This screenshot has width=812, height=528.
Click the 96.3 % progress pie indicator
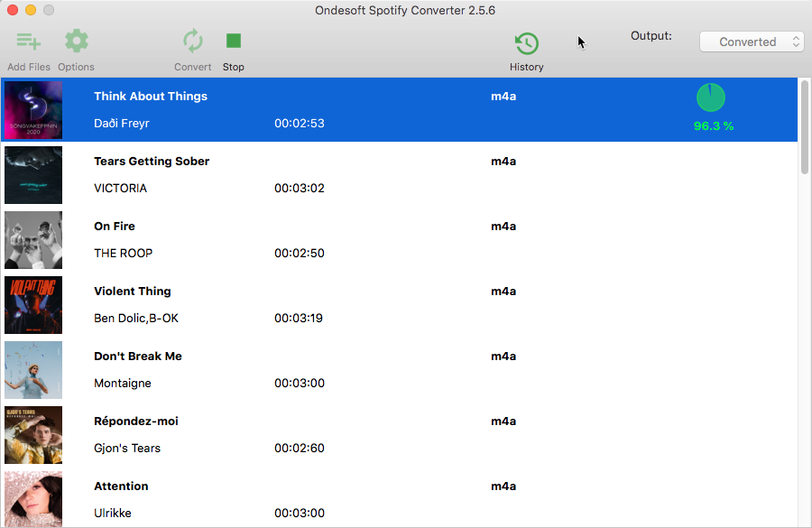(x=711, y=97)
